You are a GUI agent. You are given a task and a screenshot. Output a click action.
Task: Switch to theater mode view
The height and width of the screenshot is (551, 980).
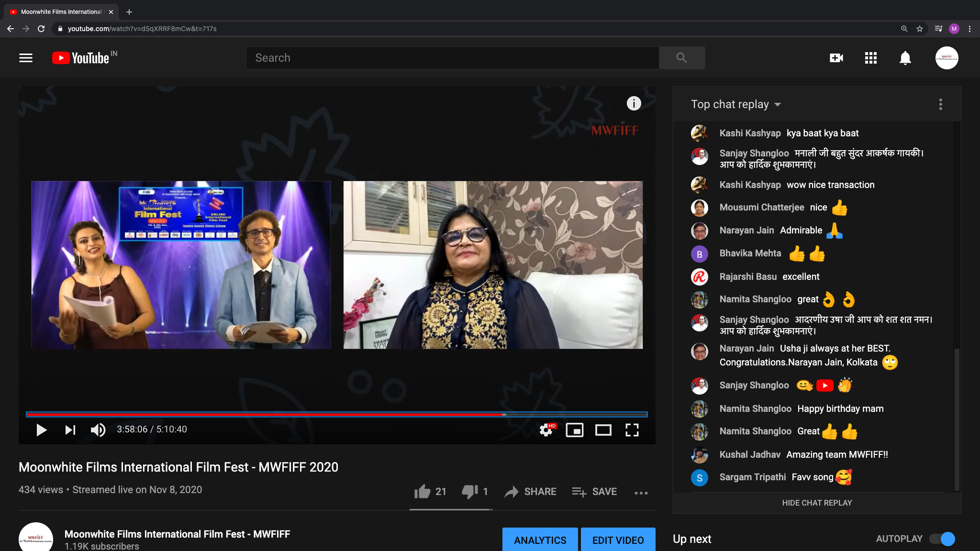click(603, 430)
